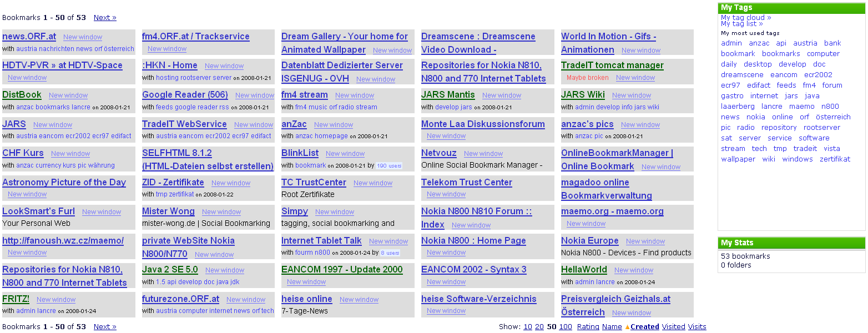Open private WebSite Nokia N800/N770 bookmark
Viewport: 868px width, 333px height.
click(x=188, y=248)
